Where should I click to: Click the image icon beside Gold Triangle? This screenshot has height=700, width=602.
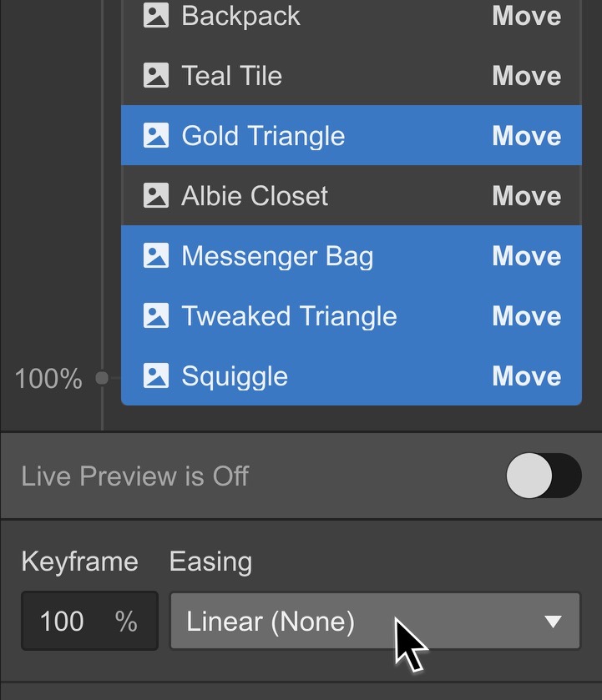click(156, 135)
